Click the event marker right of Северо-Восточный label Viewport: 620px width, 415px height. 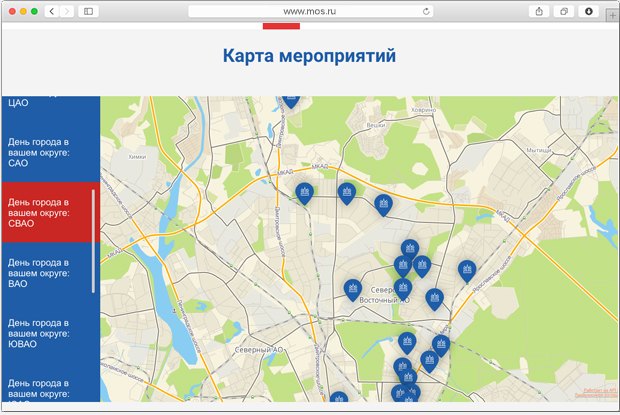(434, 297)
